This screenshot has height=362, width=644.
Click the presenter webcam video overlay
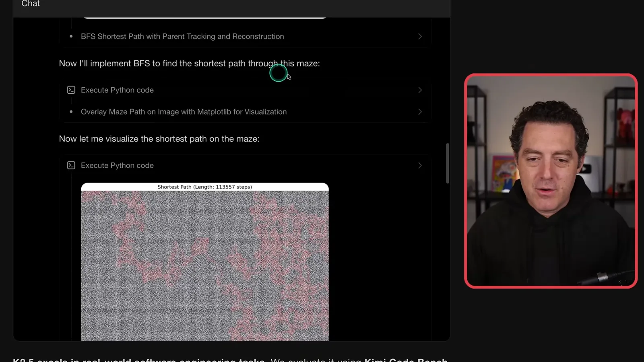(x=551, y=181)
